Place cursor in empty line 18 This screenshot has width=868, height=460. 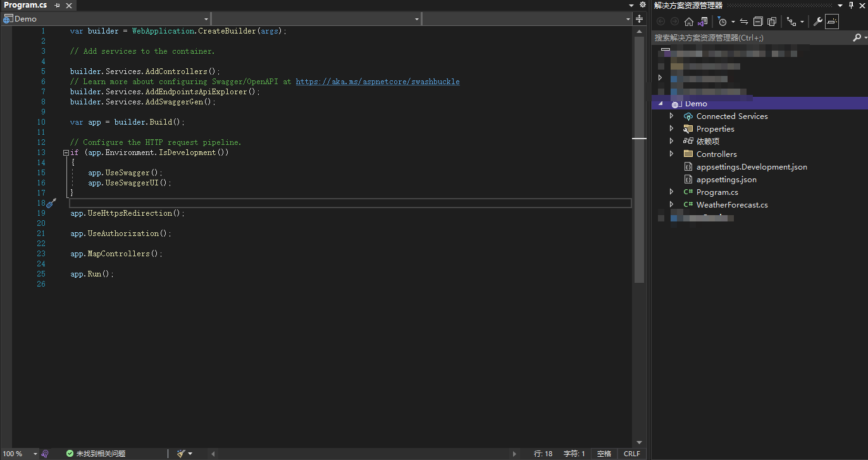click(350, 203)
